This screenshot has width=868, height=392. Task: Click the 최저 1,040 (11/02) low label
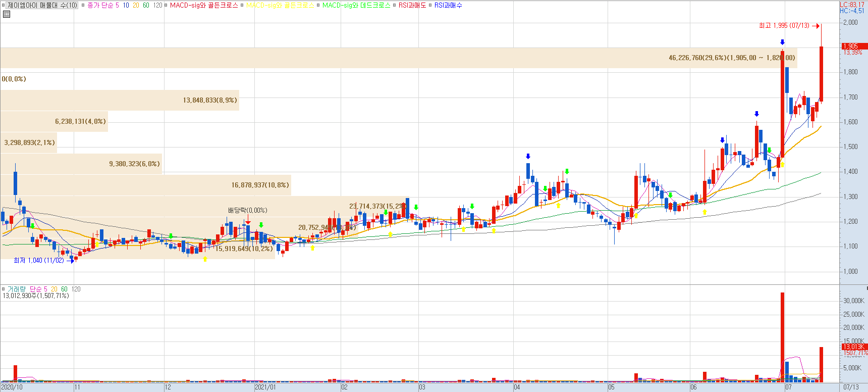pos(39,261)
